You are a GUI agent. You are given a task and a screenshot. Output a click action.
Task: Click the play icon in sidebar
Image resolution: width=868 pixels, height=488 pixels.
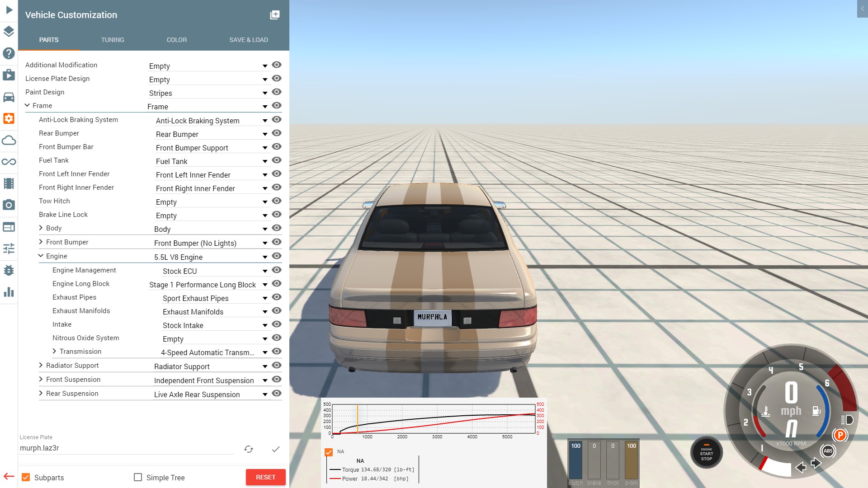9,9
